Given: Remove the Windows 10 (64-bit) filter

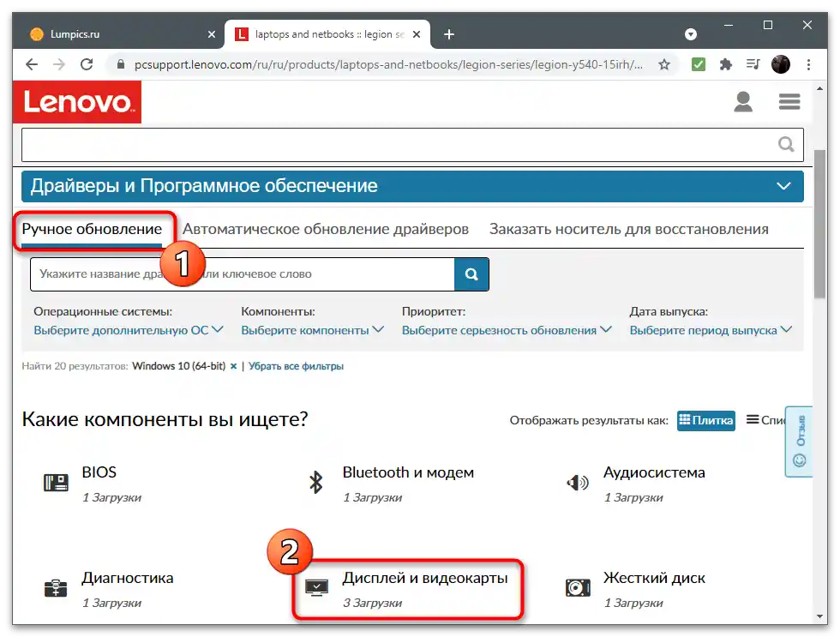Looking at the screenshot, I should [x=233, y=366].
